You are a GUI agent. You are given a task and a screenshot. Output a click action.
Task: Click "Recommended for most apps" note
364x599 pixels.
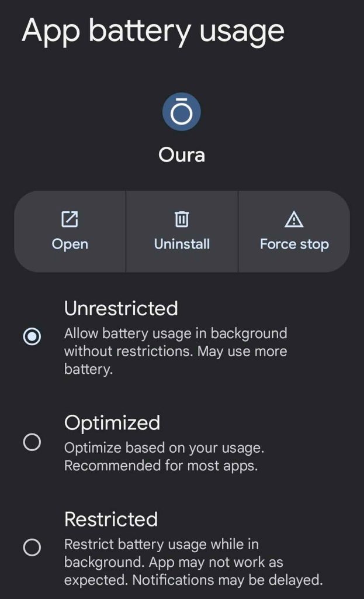pyautogui.click(x=161, y=466)
